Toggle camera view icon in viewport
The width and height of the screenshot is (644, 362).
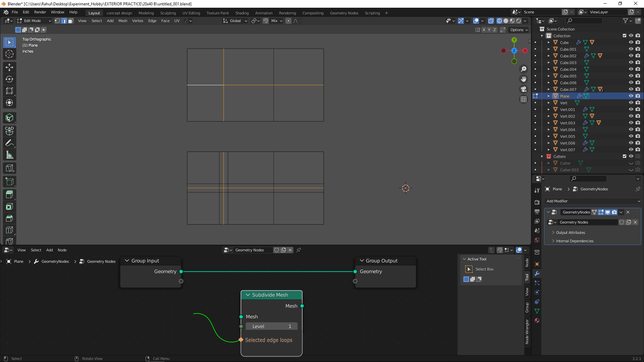(x=524, y=89)
